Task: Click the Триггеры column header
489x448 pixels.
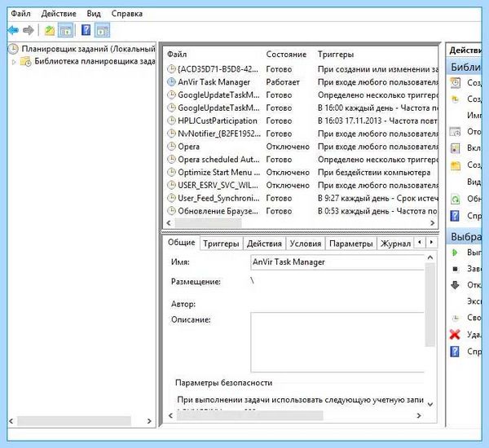Action: (x=336, y=55)
